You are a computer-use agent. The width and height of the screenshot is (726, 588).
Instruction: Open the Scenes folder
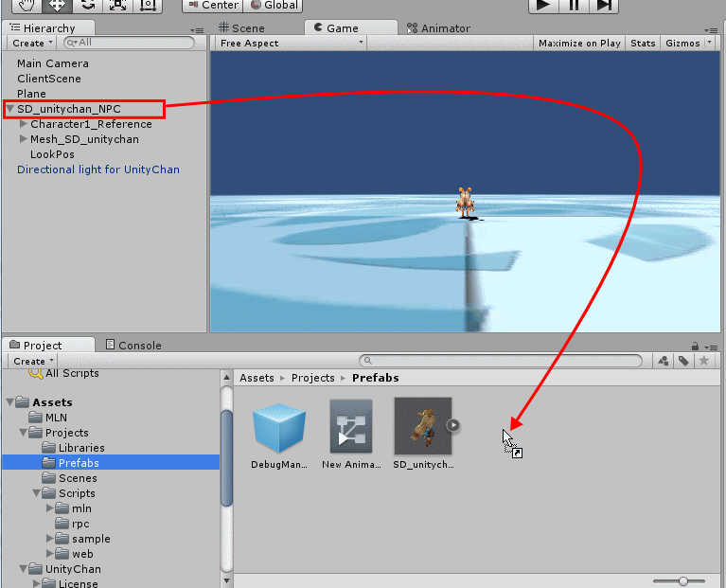[69, 478]
